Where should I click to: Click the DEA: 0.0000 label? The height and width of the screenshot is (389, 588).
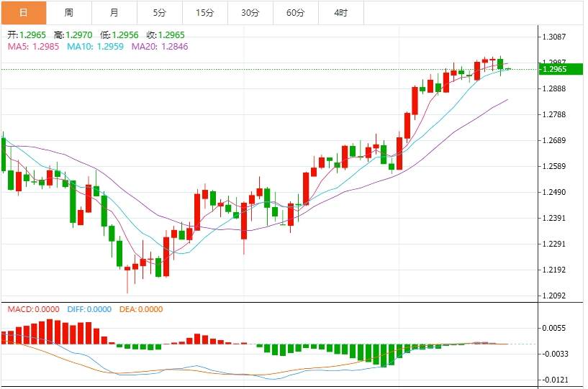(140, 309)
